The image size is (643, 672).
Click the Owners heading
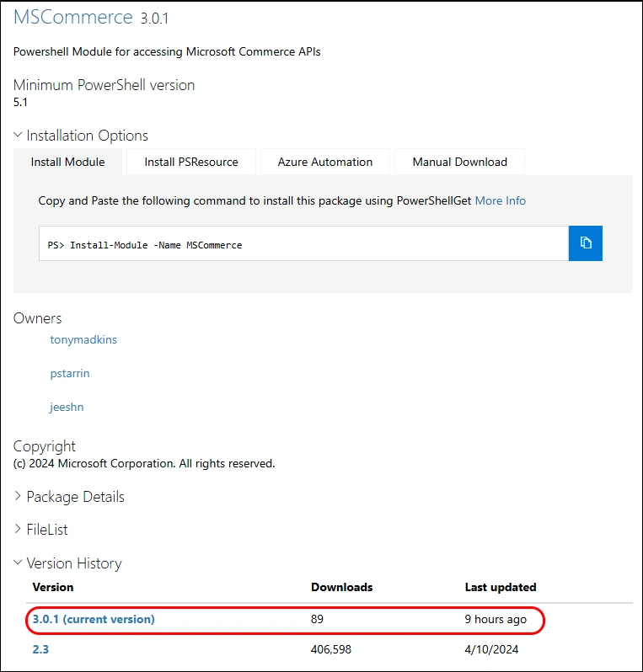pos(38,318)
